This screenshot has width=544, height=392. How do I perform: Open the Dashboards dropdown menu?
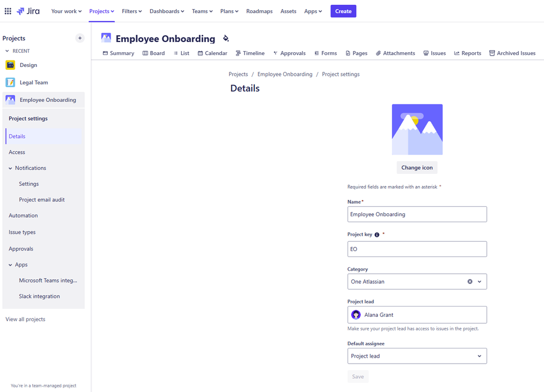point(167,11)
